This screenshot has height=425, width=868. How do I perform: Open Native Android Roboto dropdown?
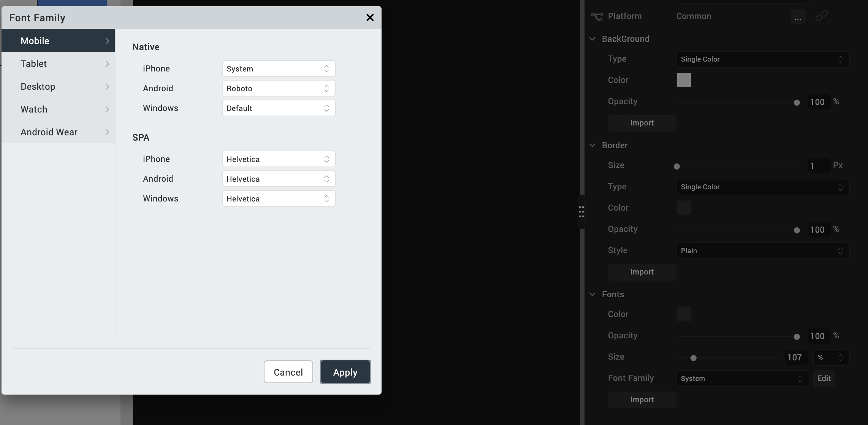point(279,89)
